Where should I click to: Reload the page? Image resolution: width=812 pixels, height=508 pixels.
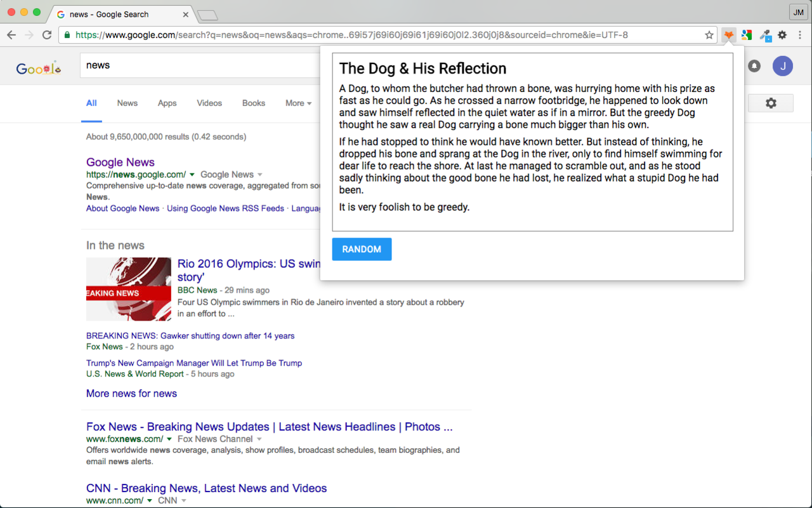tap(47, 35)
